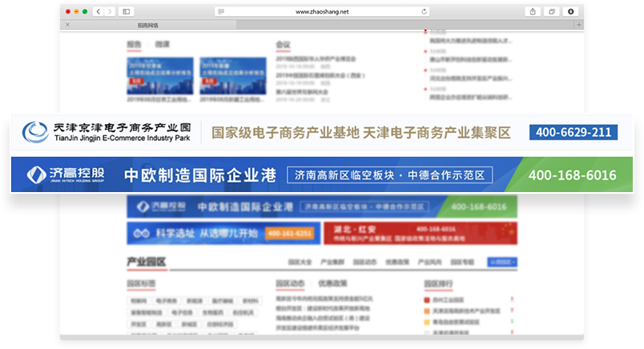This screenshot has width=644, height=349.
Task: Open the Downloads icon in toolbar
Action: click(x=571, y=12)
